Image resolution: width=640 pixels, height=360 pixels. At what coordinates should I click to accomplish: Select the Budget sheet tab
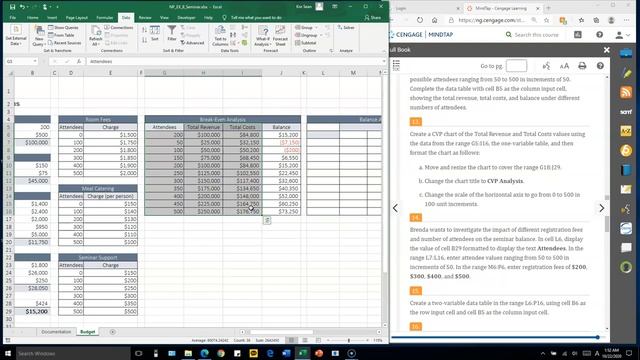pyautogui.click(x=87, y=332)
